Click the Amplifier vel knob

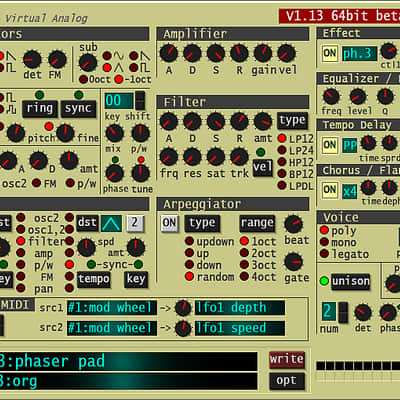click(286, 53)
